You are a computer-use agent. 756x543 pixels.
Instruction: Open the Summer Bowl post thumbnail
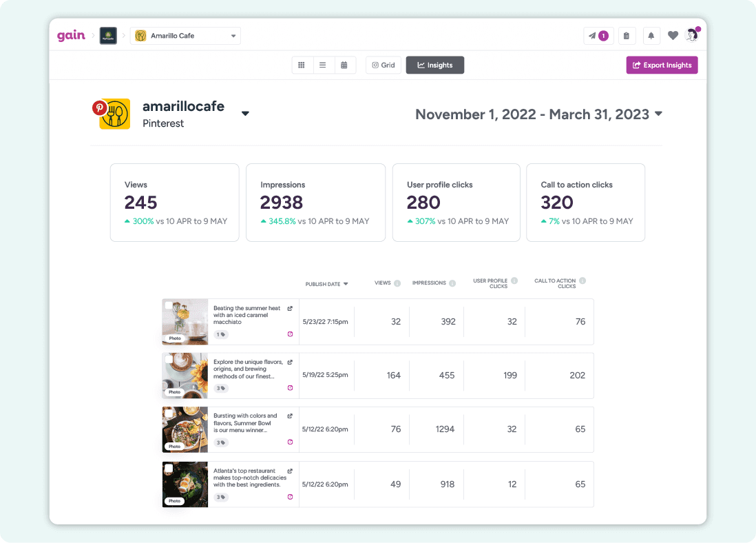tap(185, 429)
